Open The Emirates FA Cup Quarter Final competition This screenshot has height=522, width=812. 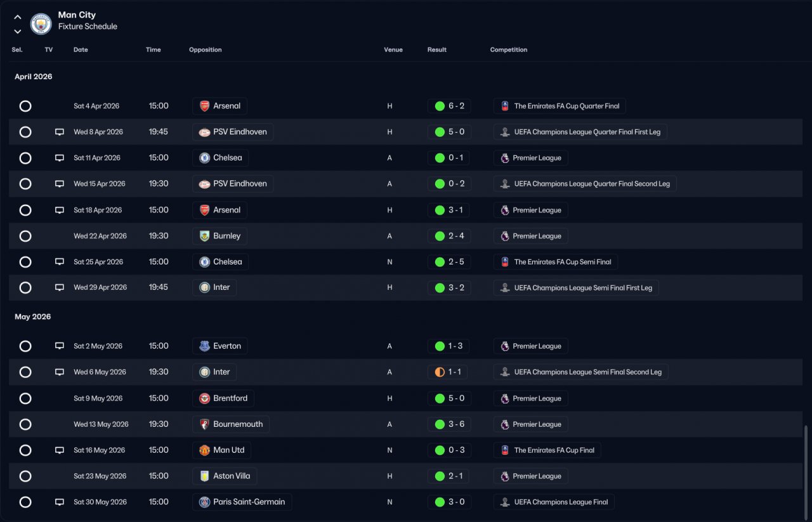(x=560, y=106)
